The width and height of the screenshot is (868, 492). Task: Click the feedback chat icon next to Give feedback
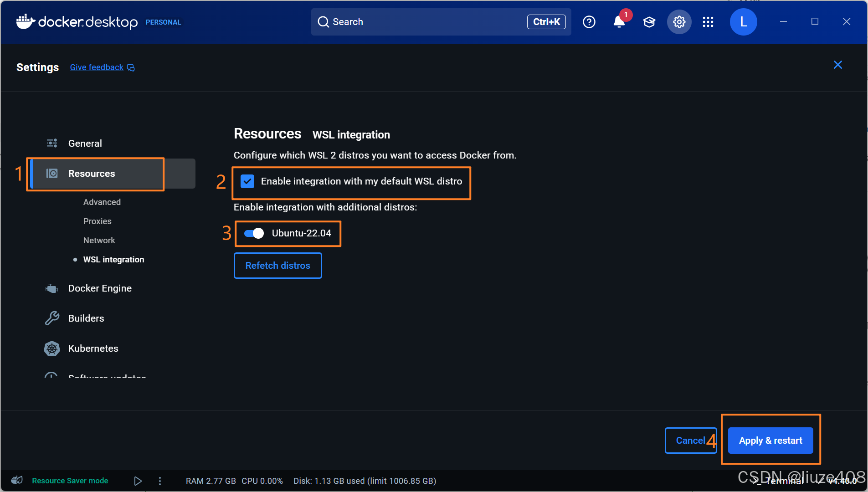(x=131, y=68)
